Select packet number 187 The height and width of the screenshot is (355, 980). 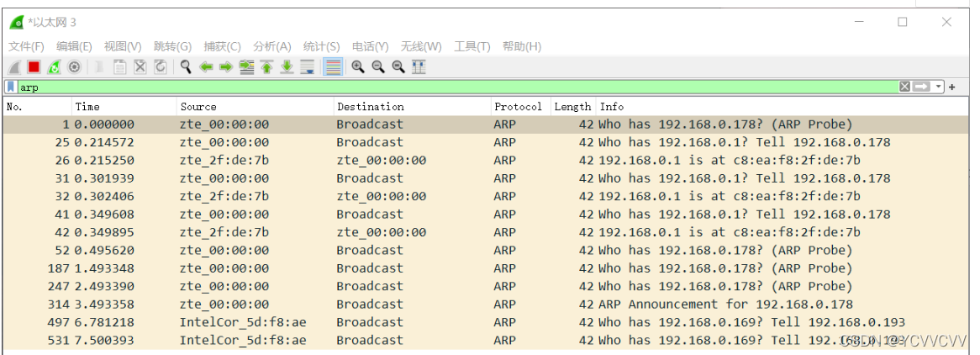pos(487,268)
